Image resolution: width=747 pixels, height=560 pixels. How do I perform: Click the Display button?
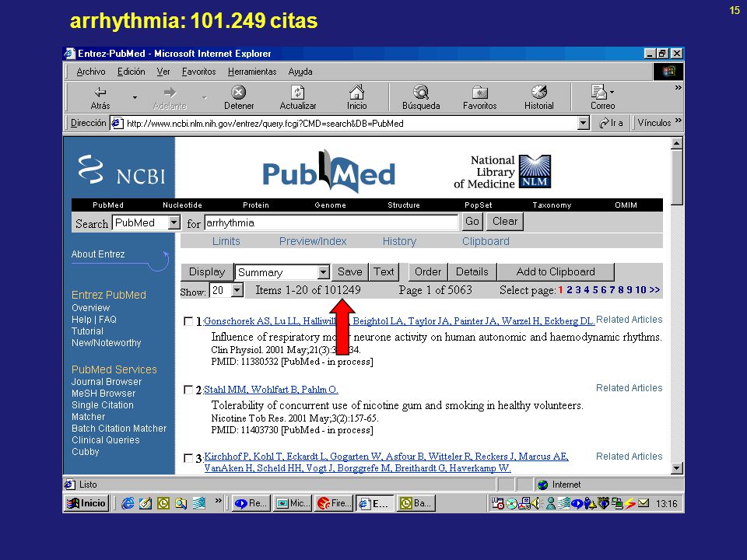(x=207, y=272)
